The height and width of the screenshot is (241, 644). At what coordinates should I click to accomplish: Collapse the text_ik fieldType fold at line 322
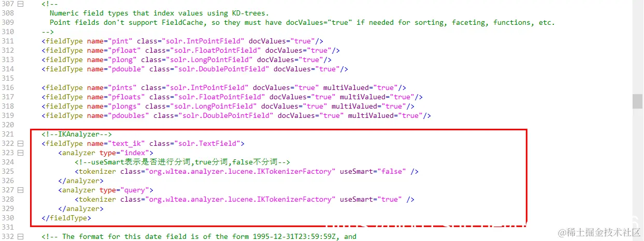21,143
